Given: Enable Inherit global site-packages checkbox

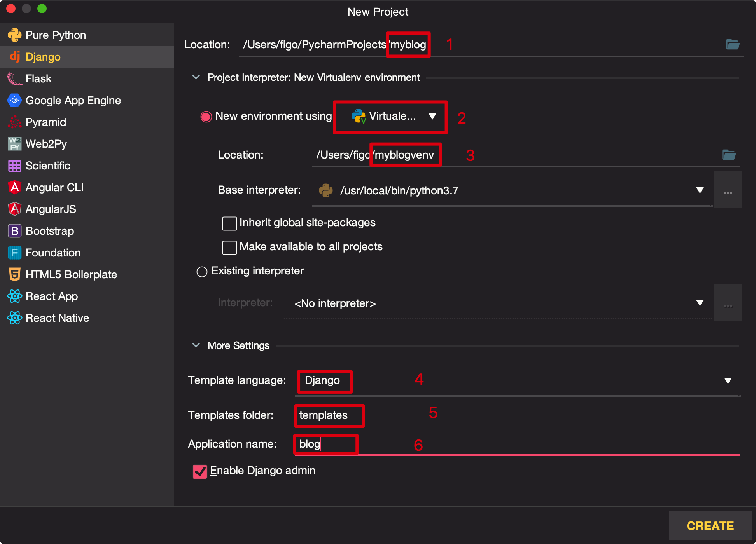Looking at the screenshot, I should pyautogui.click(x=229, y=223).
